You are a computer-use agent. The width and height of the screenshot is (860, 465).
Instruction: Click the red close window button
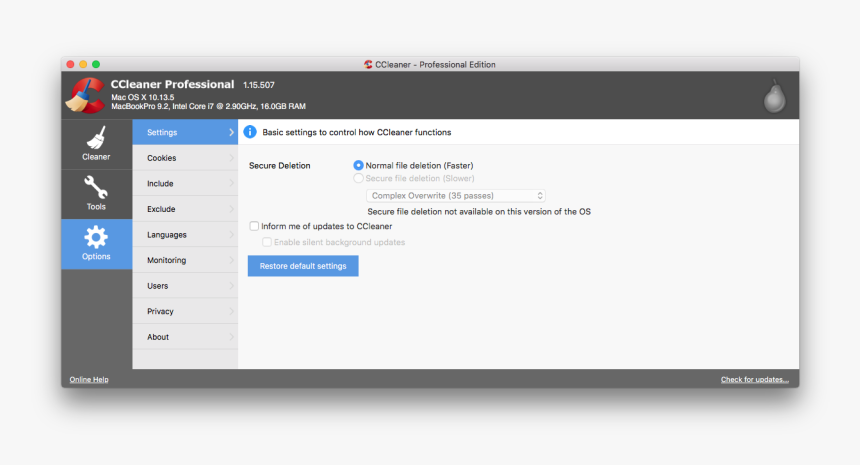(71, 64)
